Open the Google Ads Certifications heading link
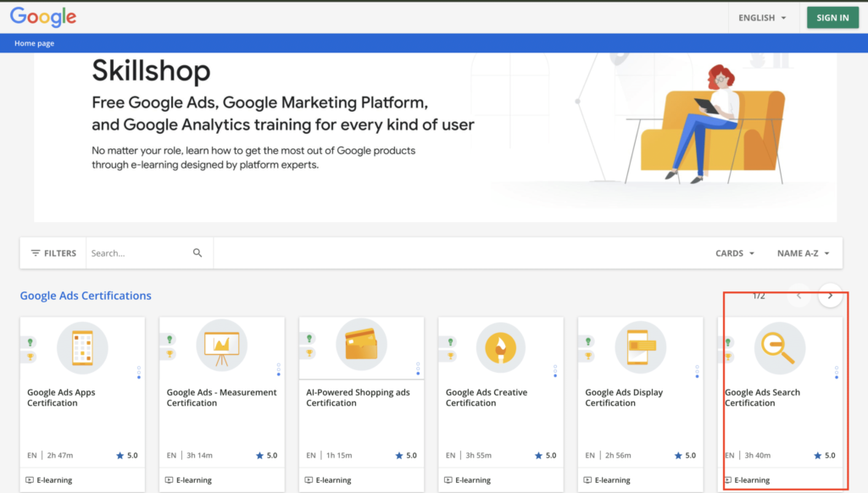Screen dimensions: 868x493 point(86,296)
